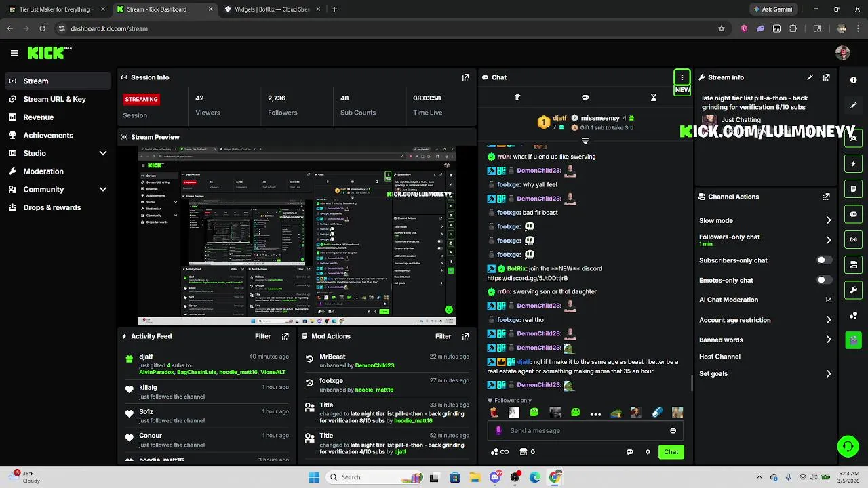The height and width of the screenshot is (488, 868).
Task: Toggle Subscribers-only chat switch
Action: tap(824, 260)
